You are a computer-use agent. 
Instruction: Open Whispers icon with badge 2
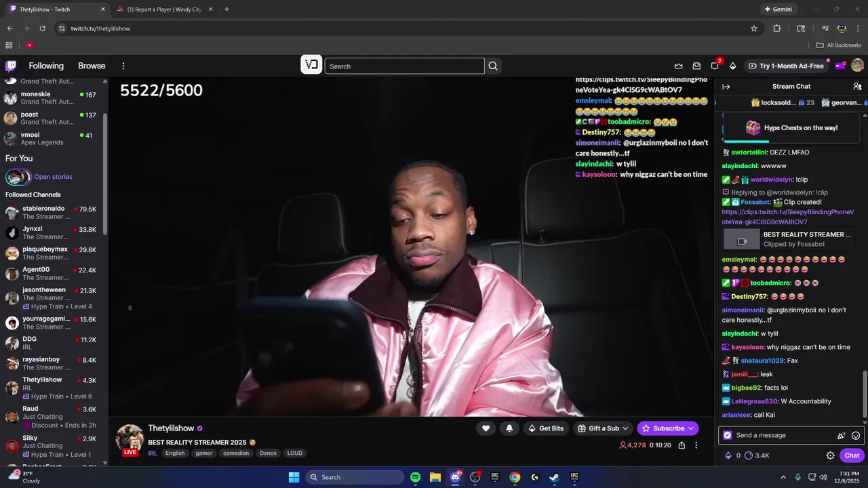pos(715,66)
